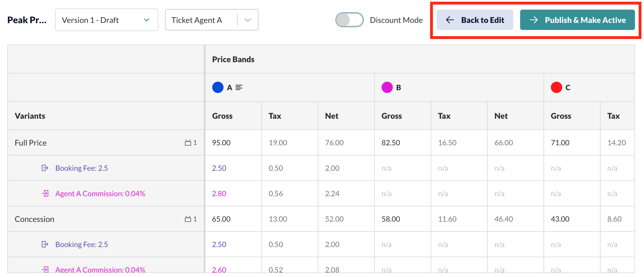644x277 pixels.
Task: Click the Full Price band B net 66.00
Action: (503, 143)
